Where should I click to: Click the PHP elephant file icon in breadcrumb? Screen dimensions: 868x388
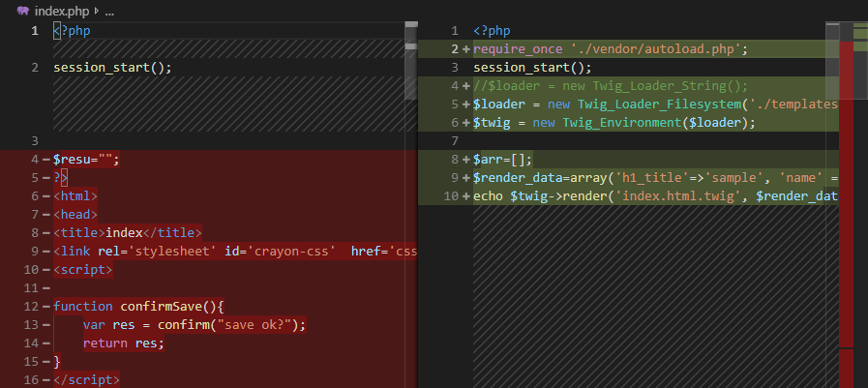22,11
